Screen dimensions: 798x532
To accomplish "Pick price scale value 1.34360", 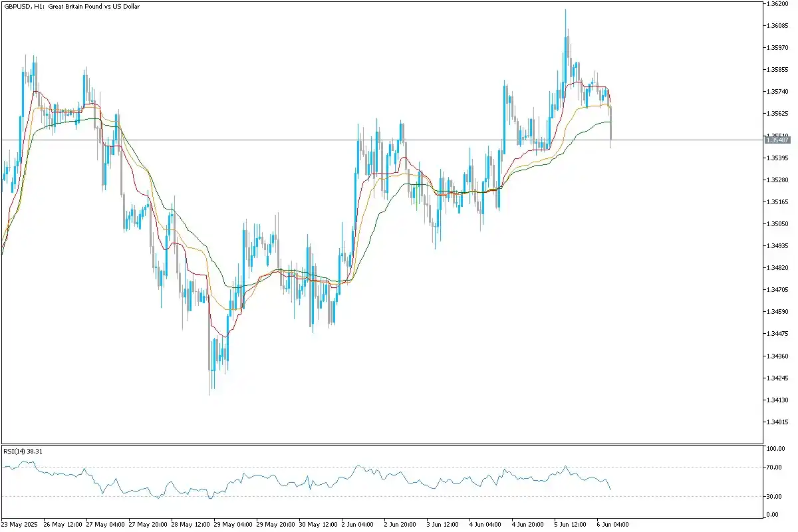I will [777, 356].
